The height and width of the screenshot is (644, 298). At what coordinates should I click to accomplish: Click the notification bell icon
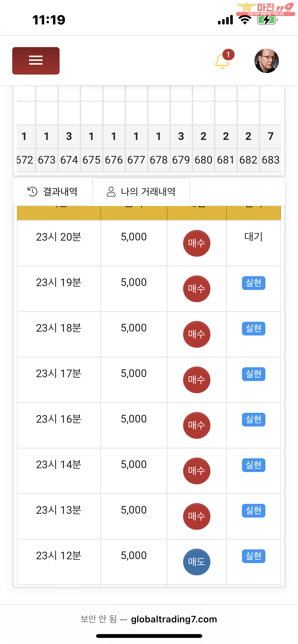click(222, 61)
